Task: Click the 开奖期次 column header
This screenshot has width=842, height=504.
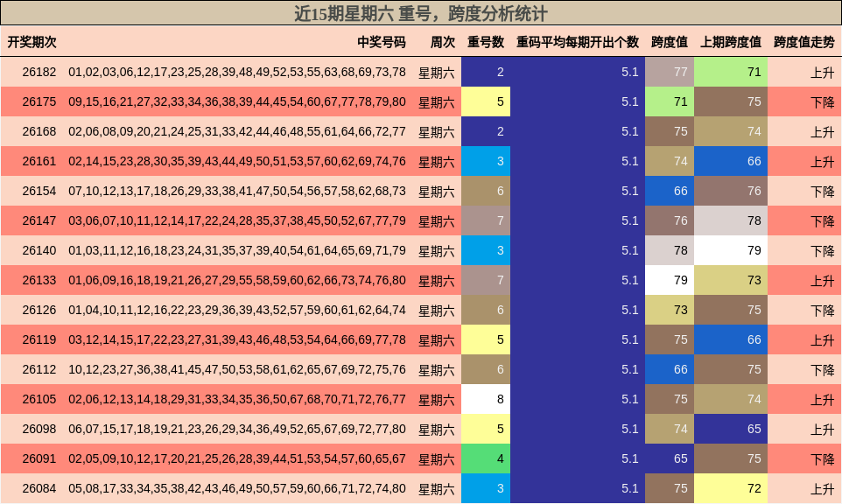Action: 32,42
